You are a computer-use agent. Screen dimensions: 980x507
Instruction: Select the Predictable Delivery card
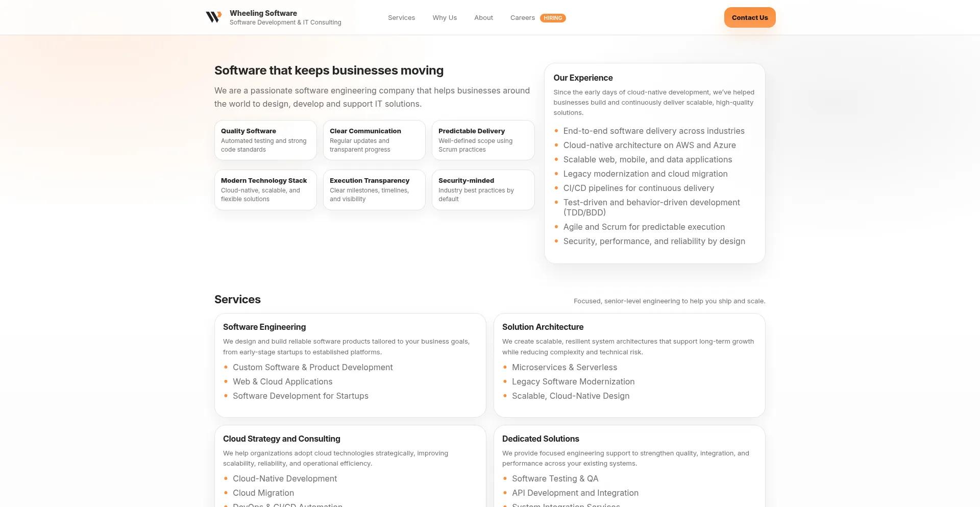483,140
